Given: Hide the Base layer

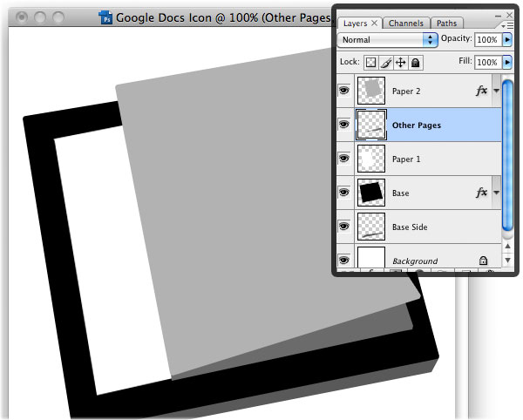Looking at the screenshot, I should (344, 193).
